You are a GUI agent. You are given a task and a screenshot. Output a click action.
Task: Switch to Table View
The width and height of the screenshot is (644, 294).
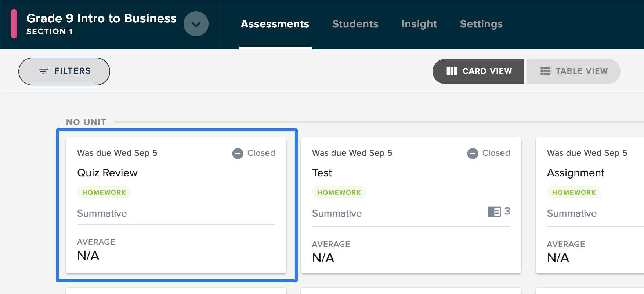(574, 71)
